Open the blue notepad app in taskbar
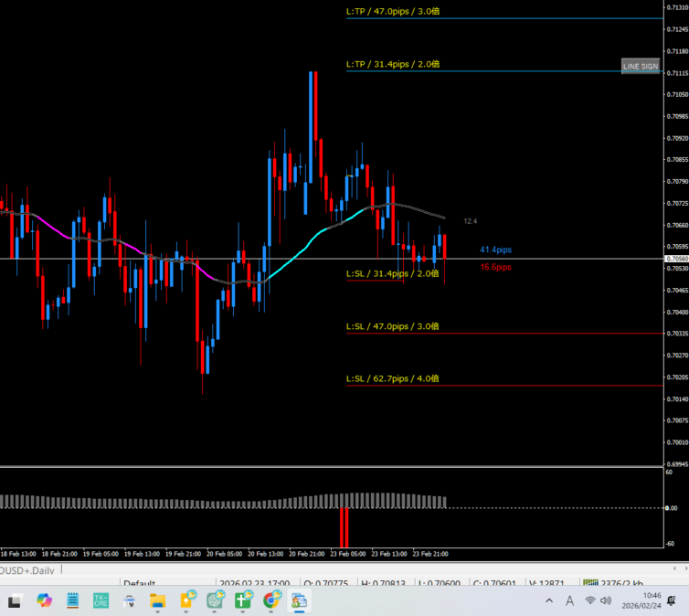 pyautogui.click(x=72, y=600)
